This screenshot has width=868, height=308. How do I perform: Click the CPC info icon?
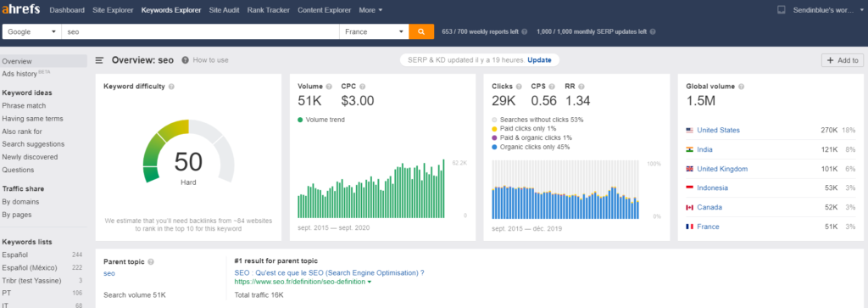point(362,87)
